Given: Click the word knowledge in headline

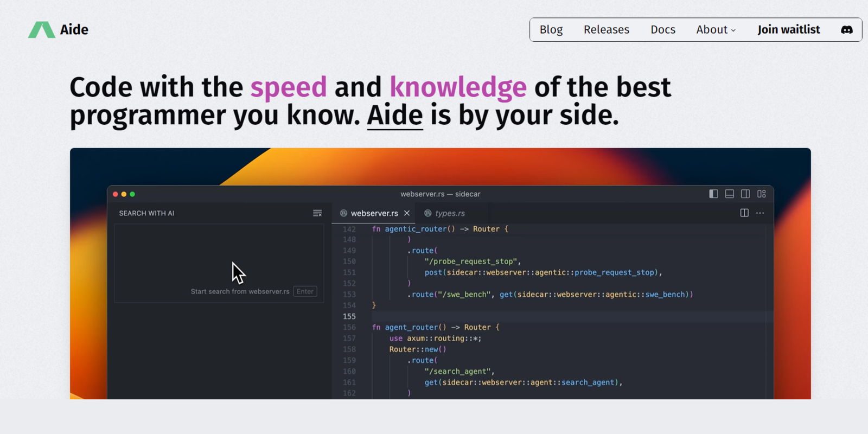Looking at the screenshot, I should tap(458, 87).
